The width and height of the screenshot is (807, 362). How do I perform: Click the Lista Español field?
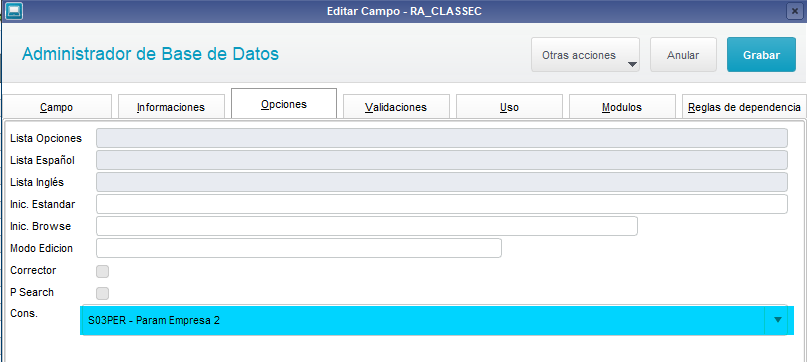tap(442, 160)
